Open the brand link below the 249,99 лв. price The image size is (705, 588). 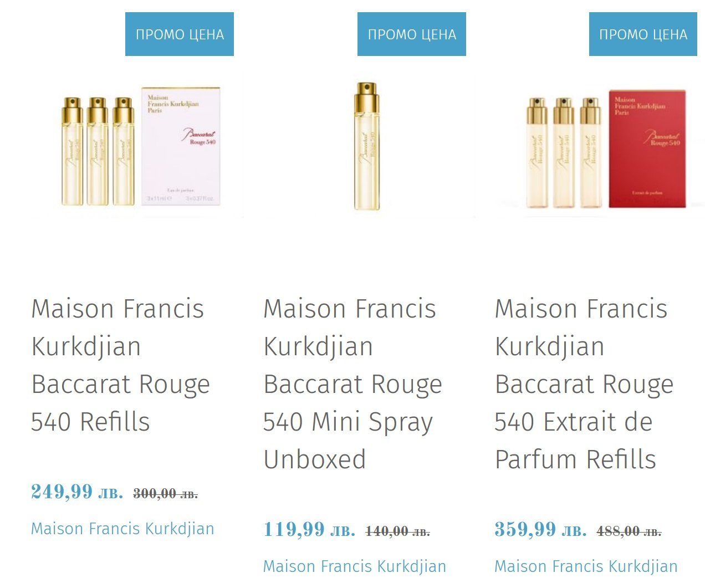(122, 529)
